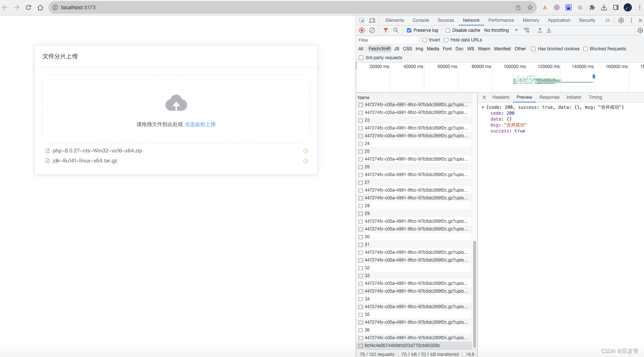This screenshot has width=644, height=357.
Task: Switch to the Console tab
Action: click(x=421, y=20)
